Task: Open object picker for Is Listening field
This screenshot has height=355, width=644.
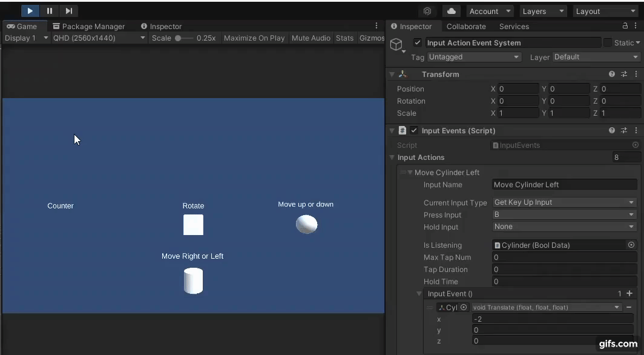Action: pos(631,245)
